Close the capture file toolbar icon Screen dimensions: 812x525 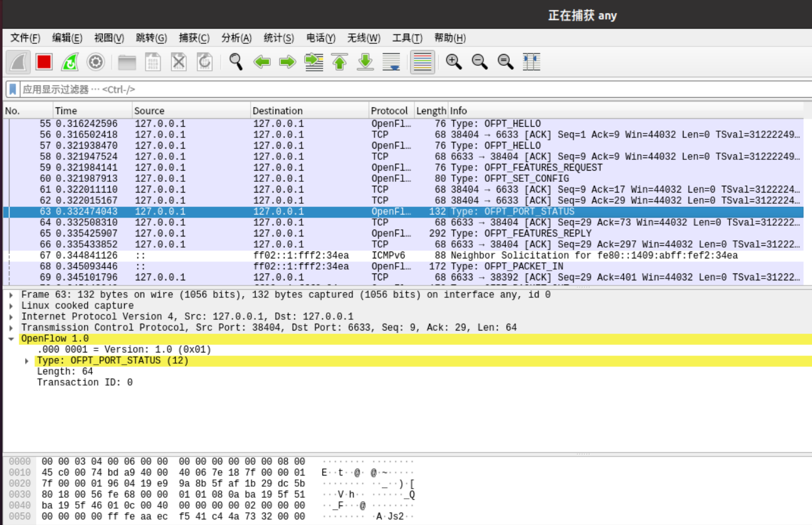coord(179,61)
